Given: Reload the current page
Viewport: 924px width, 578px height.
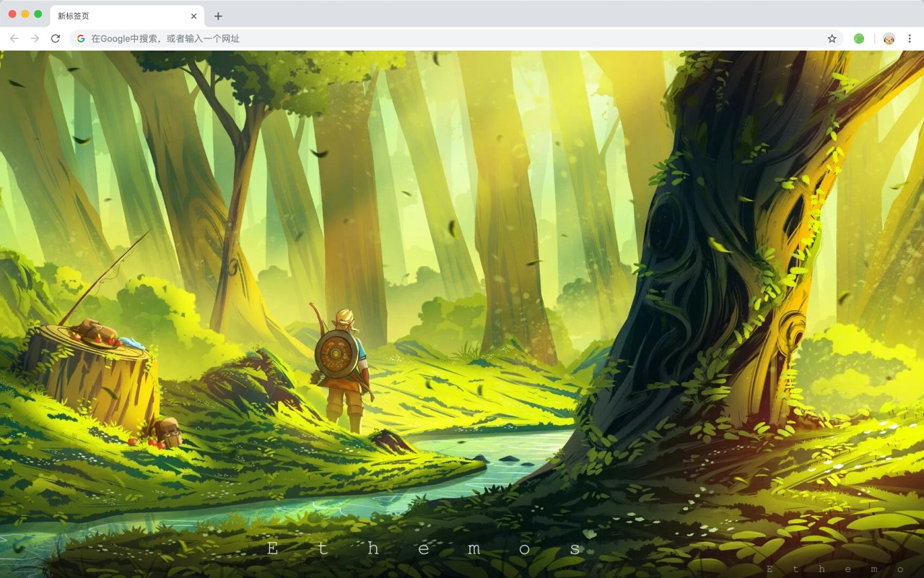Looking at the screenshot, I should [x=55, y=38].
